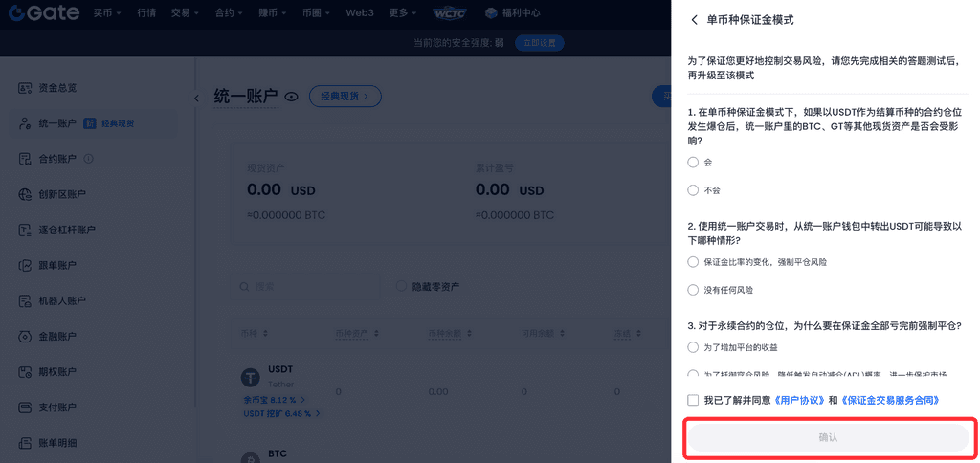Viewport: 980px width, 463px height.
Task: Collapse the sidebar with chevron arrow
Action: [197, 98]
